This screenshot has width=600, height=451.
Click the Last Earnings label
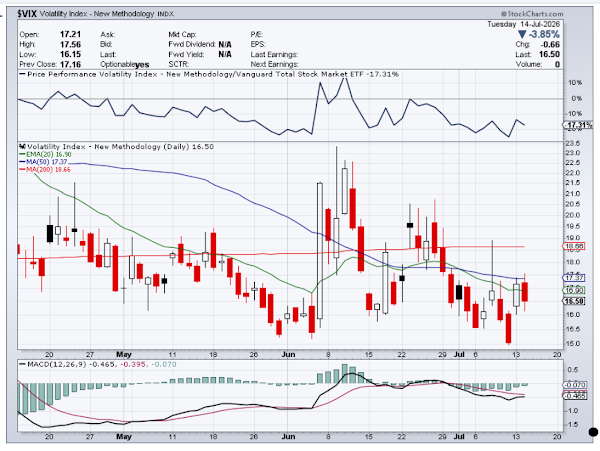[x=274, y=54]
